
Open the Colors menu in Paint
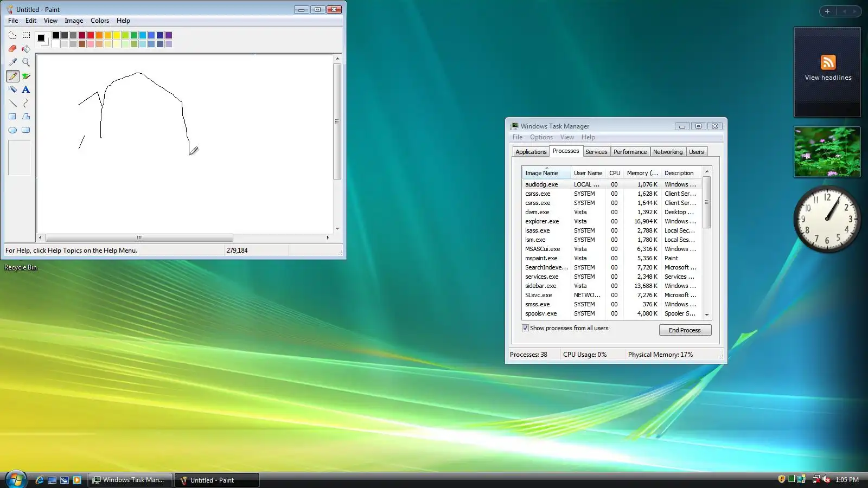[100, 21]
